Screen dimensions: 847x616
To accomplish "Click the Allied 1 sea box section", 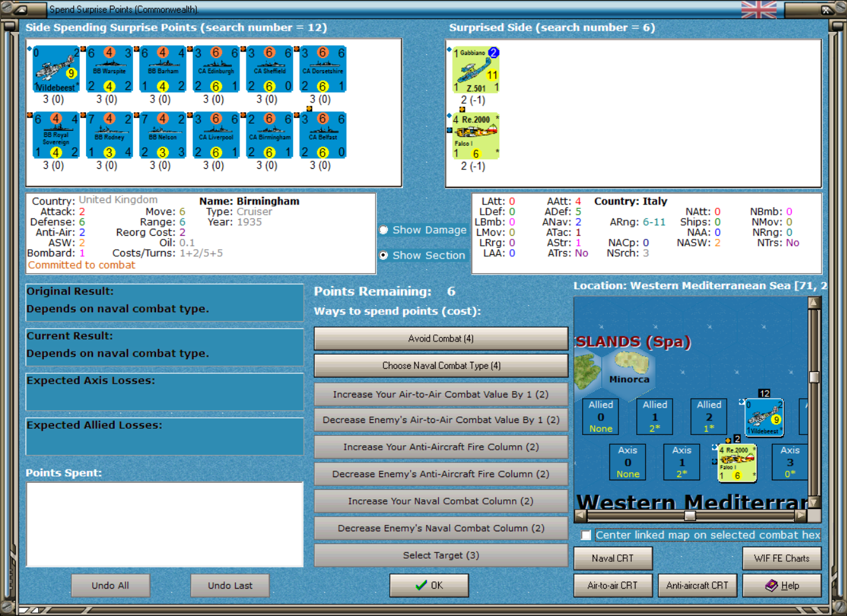I will click(x=655, y=417).
